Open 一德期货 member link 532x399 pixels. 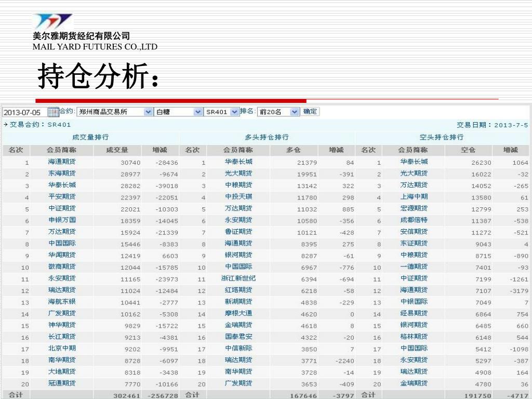(414, 267)
